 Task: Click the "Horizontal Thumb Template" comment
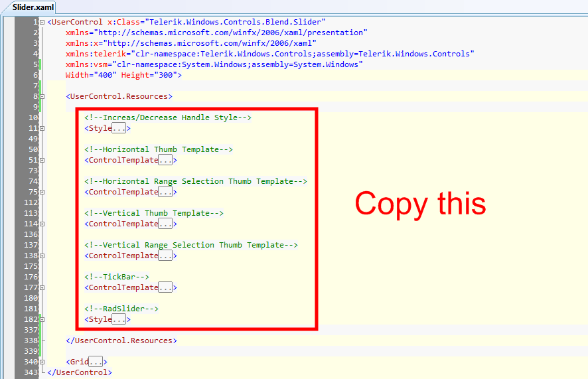pos(159,149)
